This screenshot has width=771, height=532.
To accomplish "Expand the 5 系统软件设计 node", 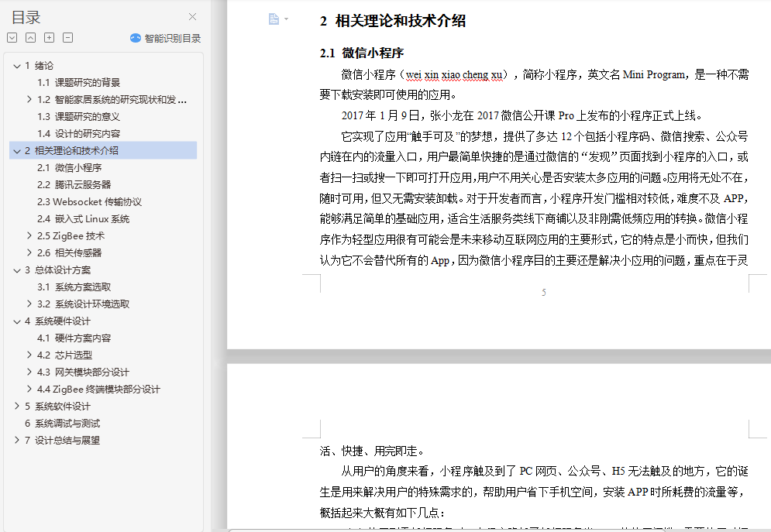I will pos(17,407).
